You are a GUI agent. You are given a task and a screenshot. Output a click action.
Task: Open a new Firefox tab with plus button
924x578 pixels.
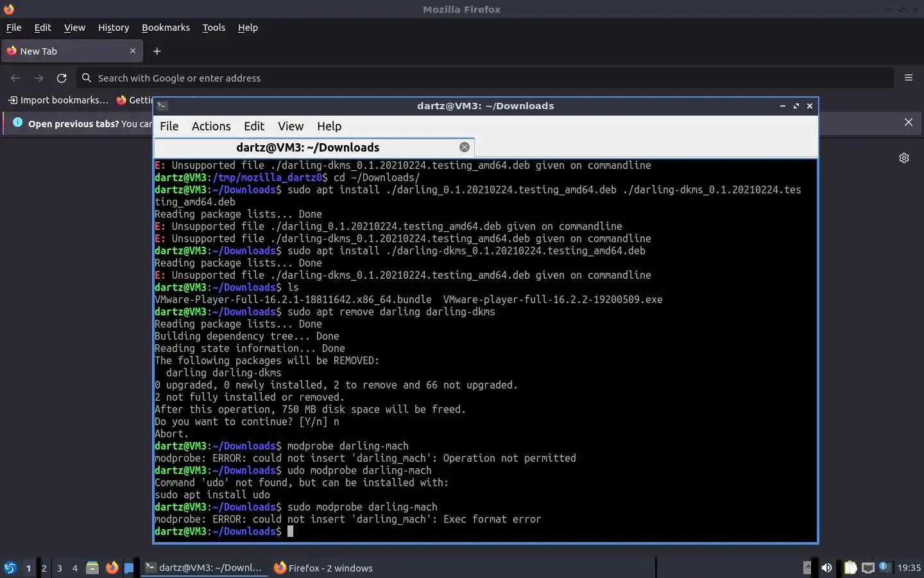coord(157,51)
